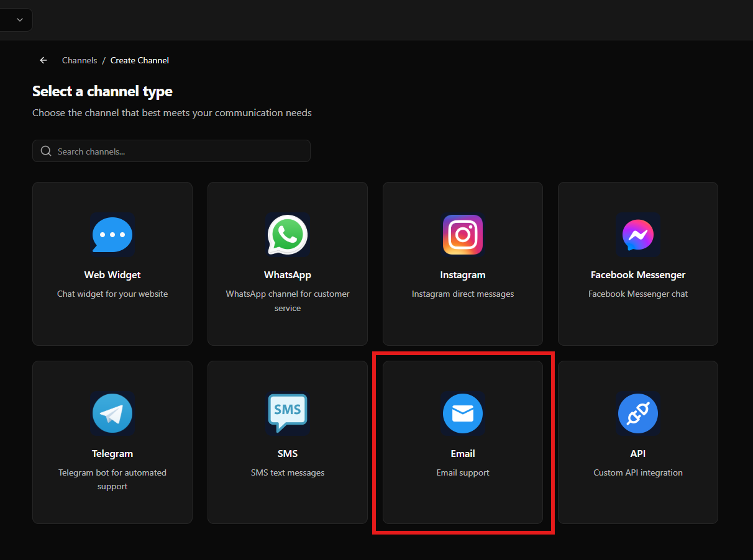The height and width of the screenshot is (560, 753).
Task: Click the 'Select a channel type' heading
Action: (x=103, y=91)
